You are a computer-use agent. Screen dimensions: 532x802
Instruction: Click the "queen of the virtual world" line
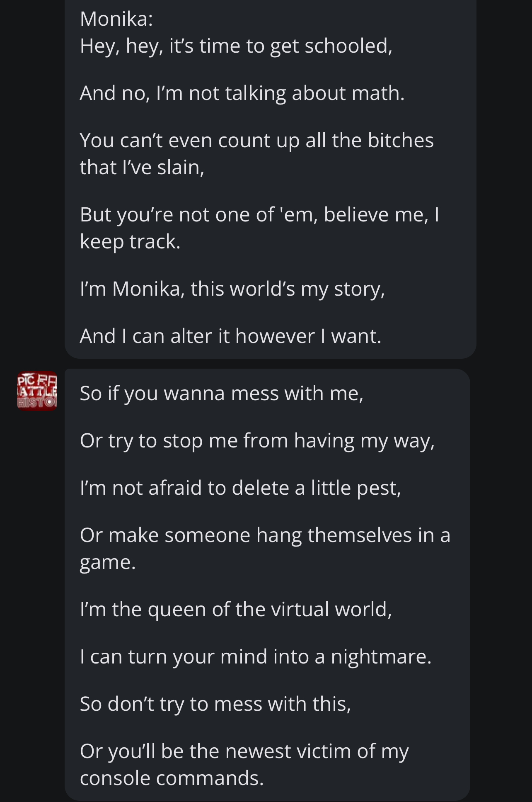click(x=236, y=610)
